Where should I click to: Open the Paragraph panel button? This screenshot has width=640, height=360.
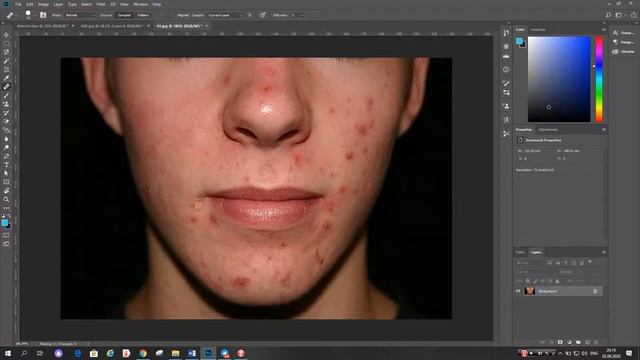point(624,42)
